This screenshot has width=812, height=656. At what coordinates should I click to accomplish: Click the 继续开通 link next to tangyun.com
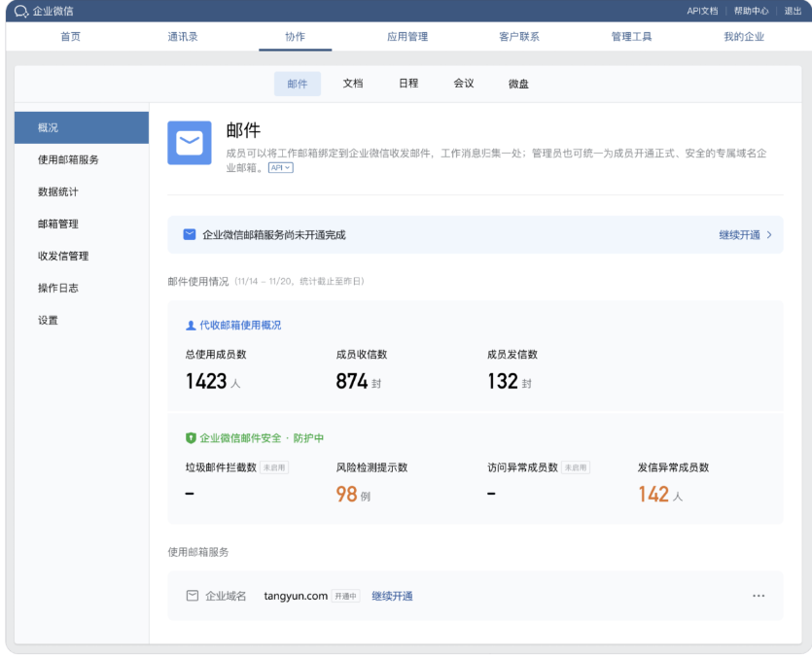tap(392, 596)
